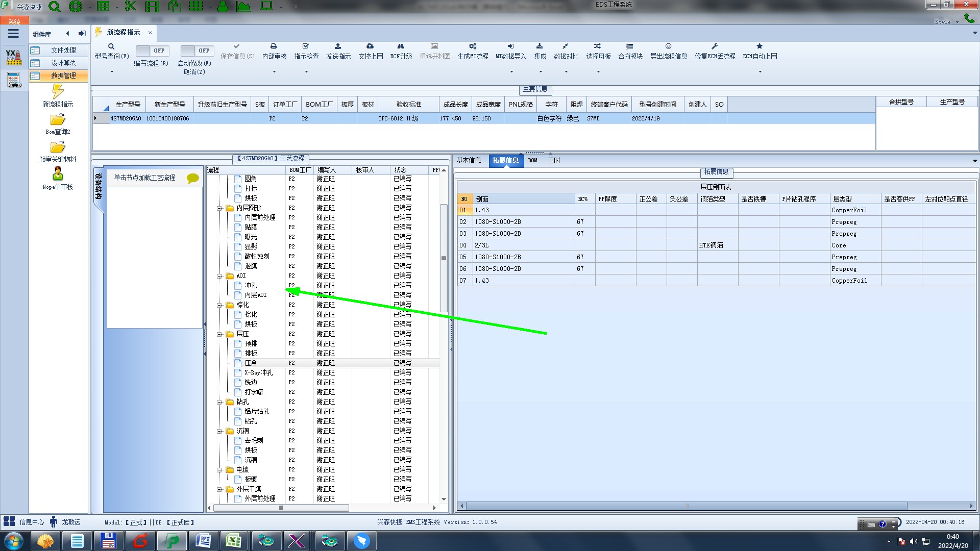Click the 型号查询 search icon
980x551 pixels.
(111, 46)
